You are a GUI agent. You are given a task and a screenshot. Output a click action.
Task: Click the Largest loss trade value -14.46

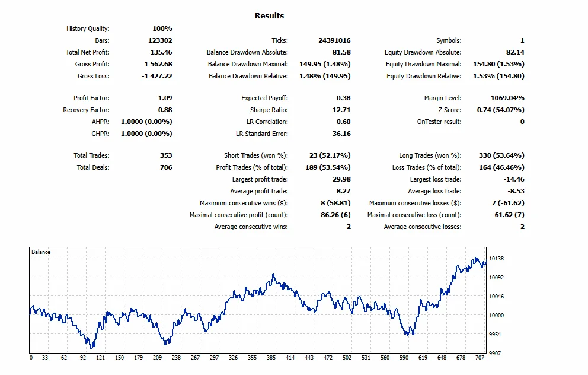514,179
